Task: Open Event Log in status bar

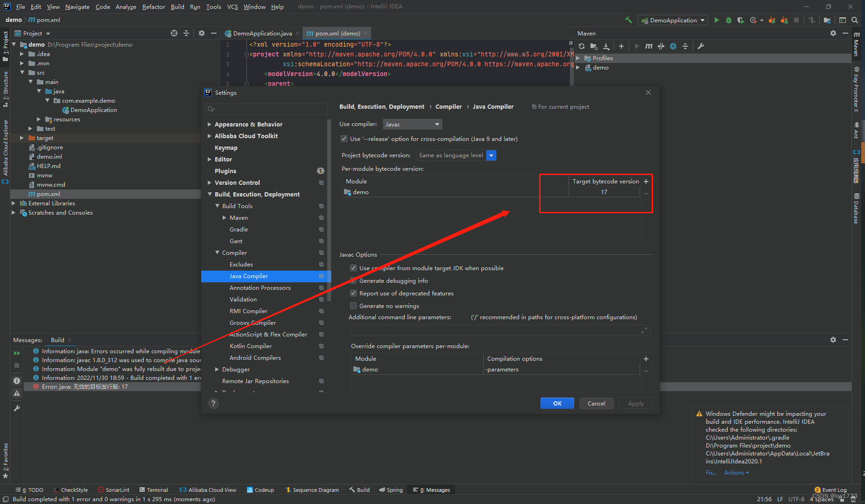Action: pos(830,490)
